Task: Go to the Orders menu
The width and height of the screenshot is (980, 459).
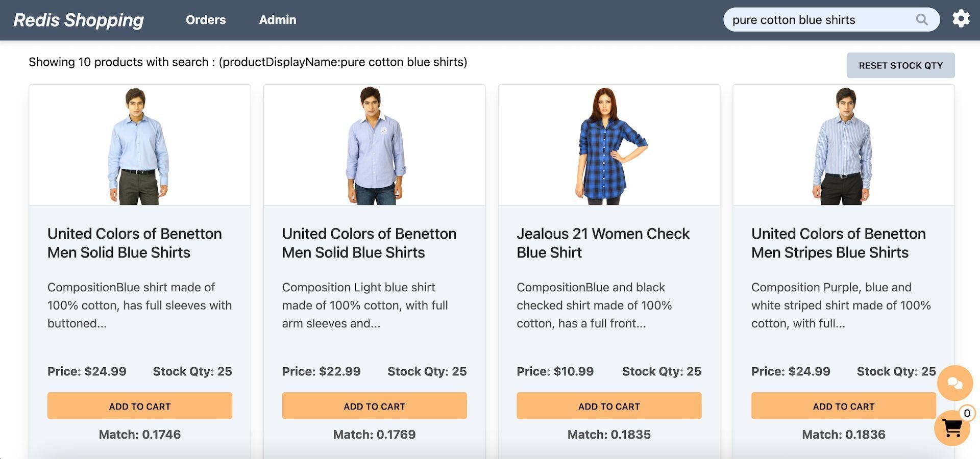Action: [206, 20]
